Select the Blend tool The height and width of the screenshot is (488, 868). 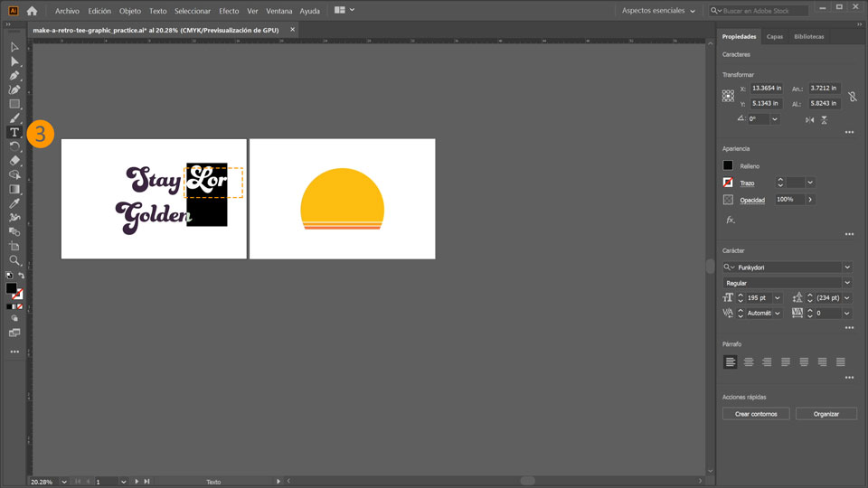pos(14,232)
